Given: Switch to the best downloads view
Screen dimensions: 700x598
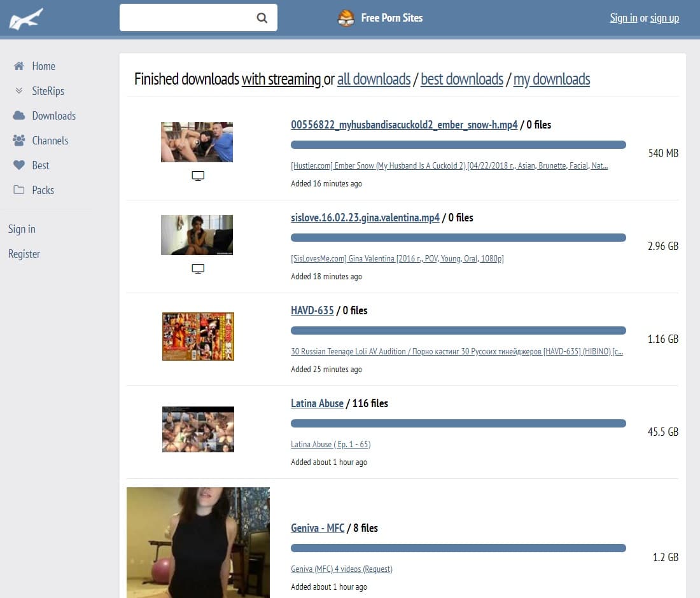Looking at the screenshot, I should pyautogui.click(x=462, y=80).
